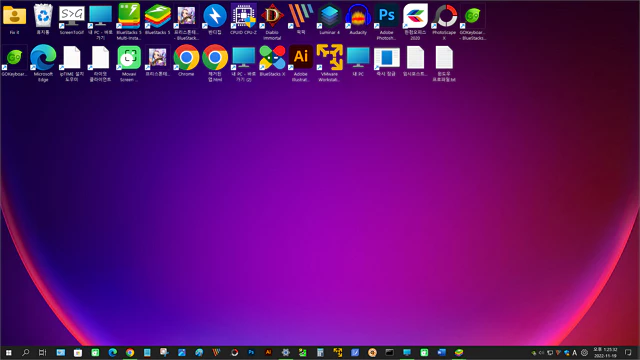
Task: Select the Fix it folder icon
Action: point(14,19)
